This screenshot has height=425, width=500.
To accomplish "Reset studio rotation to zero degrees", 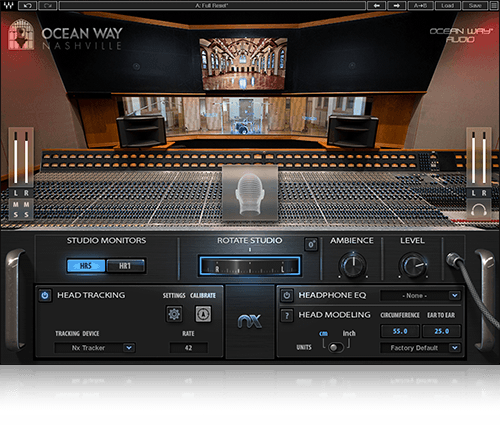I will coord(311,244).
